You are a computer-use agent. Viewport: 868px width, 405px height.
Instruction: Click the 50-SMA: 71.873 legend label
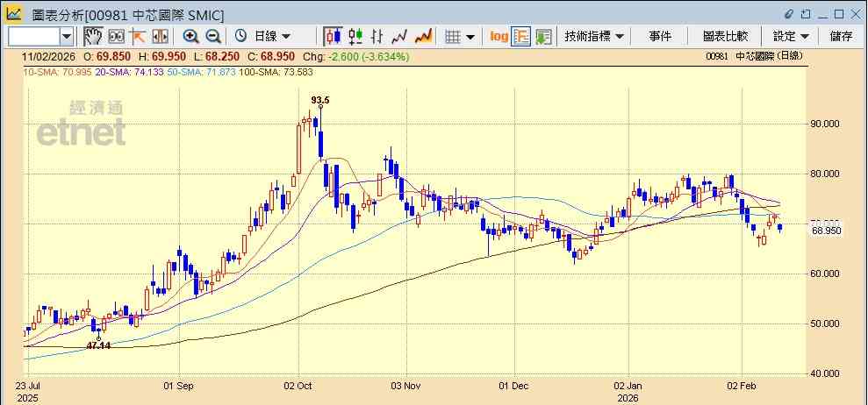point(201,72)
